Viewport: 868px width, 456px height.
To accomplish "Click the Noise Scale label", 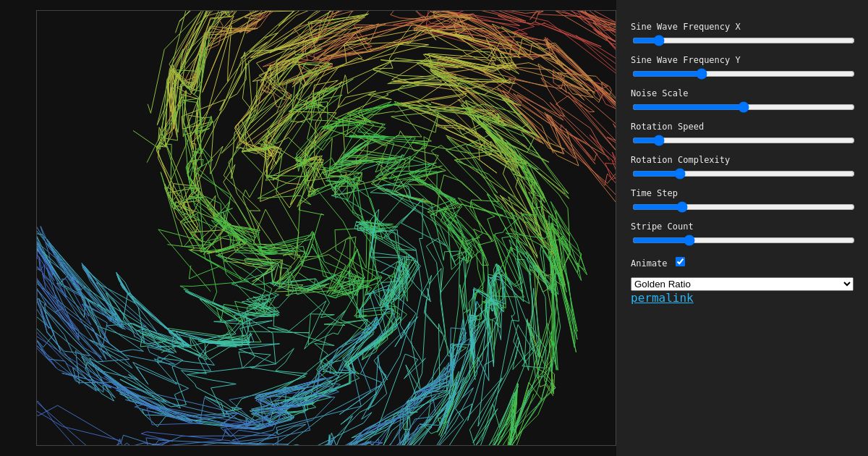I will coord(660,93).
